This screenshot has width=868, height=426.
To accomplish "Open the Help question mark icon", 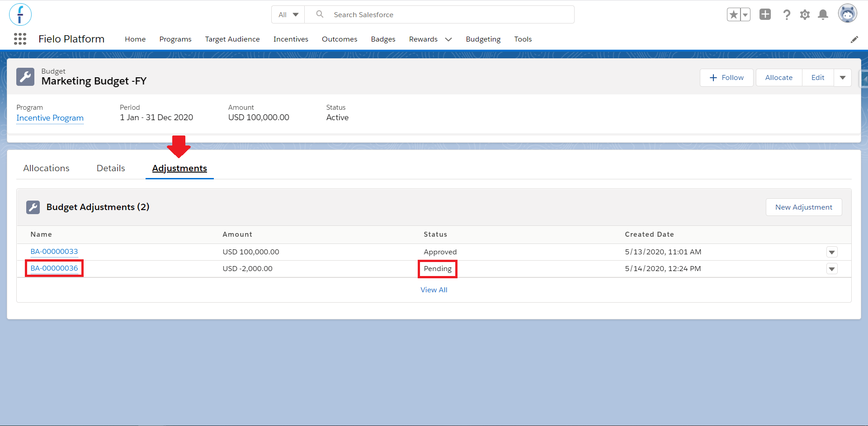I will [787, 14].
